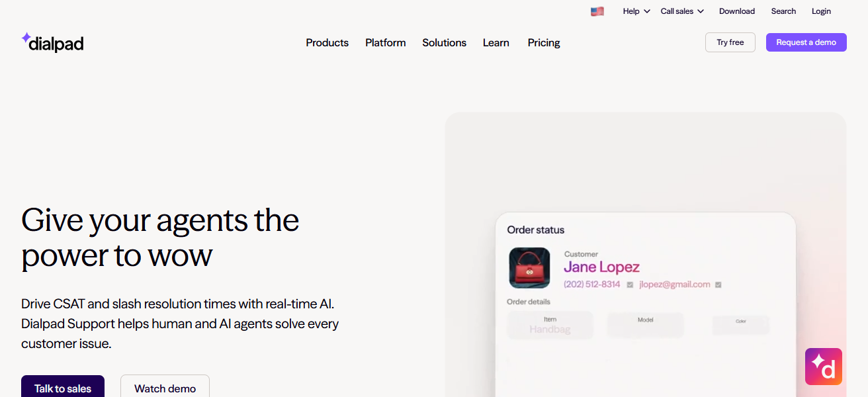Screen dimensions: 868x397
Task: Toggle the checkbox beside jlopez@gmail.com
Action: pos(718,285)
